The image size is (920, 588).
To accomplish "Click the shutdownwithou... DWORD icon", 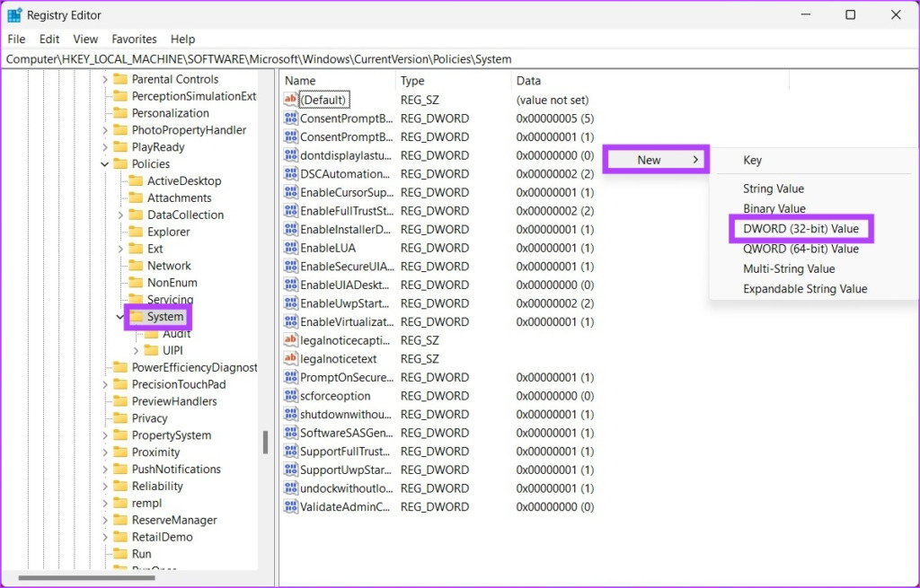I will (290, 414).
